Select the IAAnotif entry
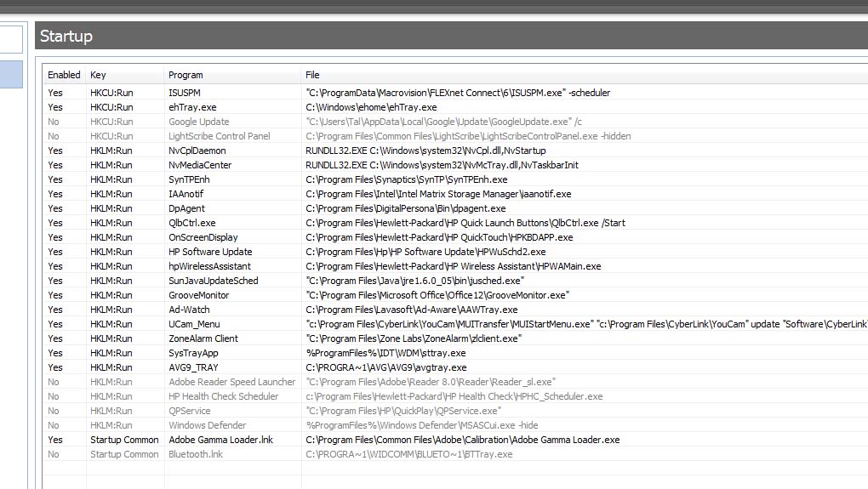Viewport: 868px width, 489px height. (x=186, y=194)
